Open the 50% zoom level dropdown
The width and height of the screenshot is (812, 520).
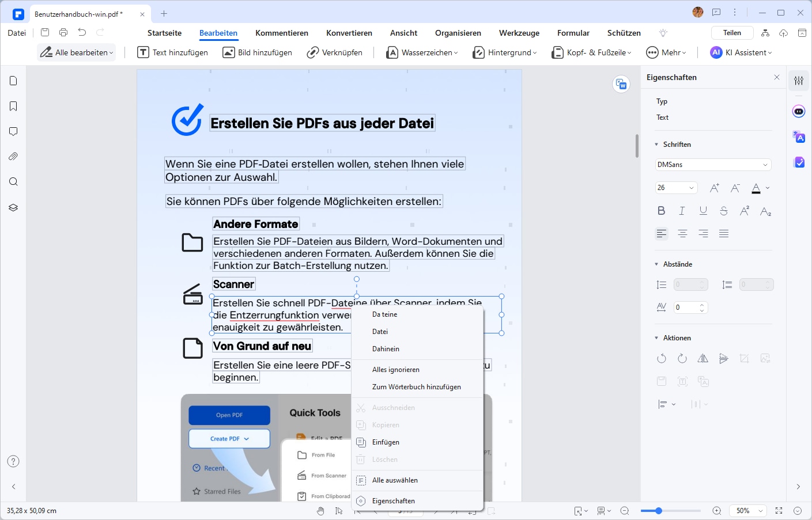pyautogui.click(x=748, y=511)
